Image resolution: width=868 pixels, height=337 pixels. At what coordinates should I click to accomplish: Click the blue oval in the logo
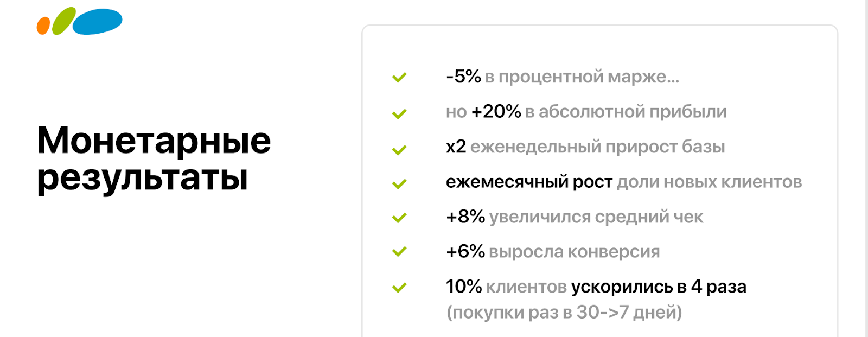tap(98, 22)
